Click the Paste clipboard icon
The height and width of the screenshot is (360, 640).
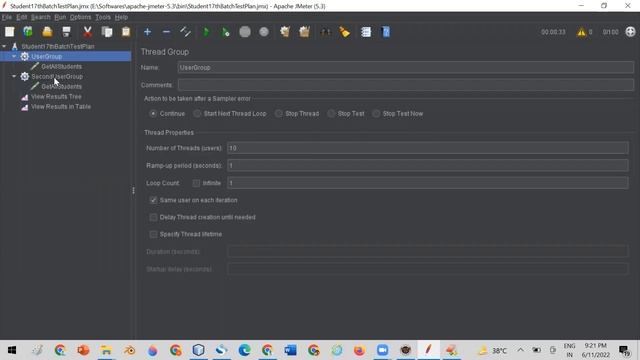126,32
